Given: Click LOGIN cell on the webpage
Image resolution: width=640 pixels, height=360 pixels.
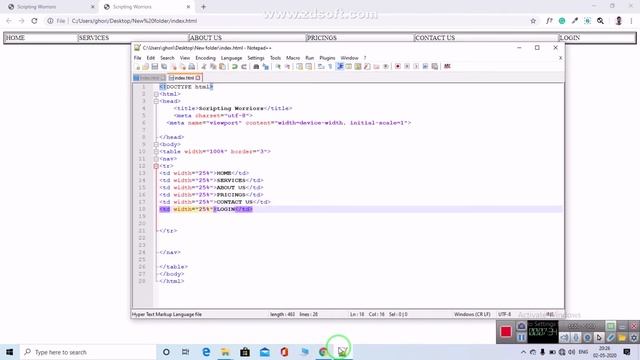Looking at the screenshot, I should point(597,38).
